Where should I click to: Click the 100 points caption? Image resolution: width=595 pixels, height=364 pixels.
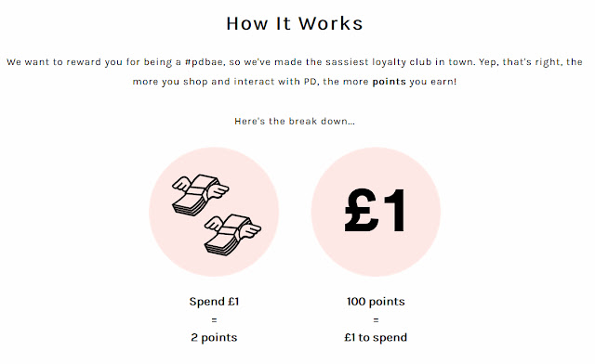tap(376, 302)
